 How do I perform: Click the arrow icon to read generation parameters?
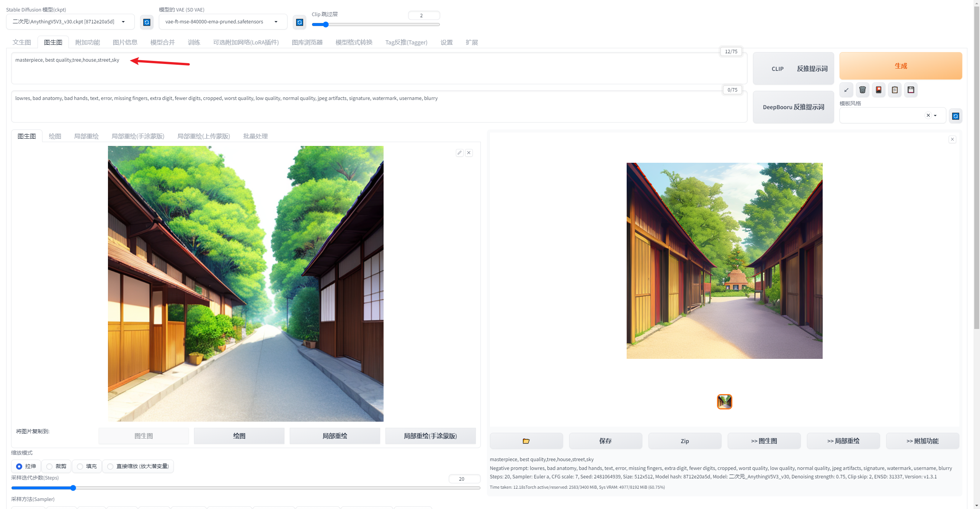(846, 90)
